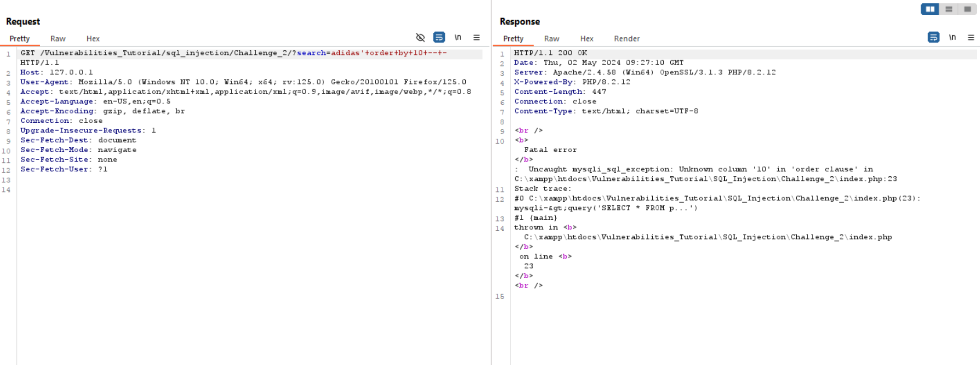Open Request panel hamburger options menu
The width and height of the screenshot is (980, 365).
[476, 37]
